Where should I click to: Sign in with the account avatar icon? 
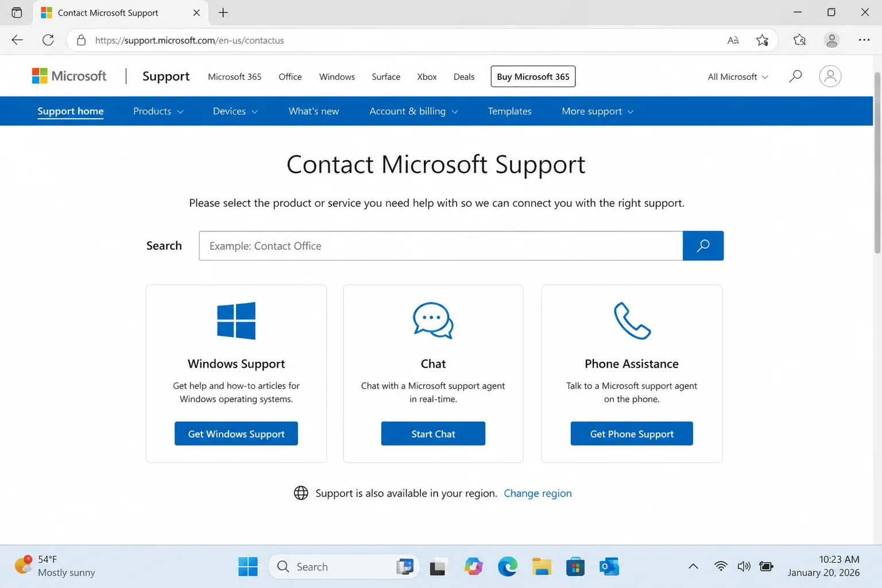830,76
